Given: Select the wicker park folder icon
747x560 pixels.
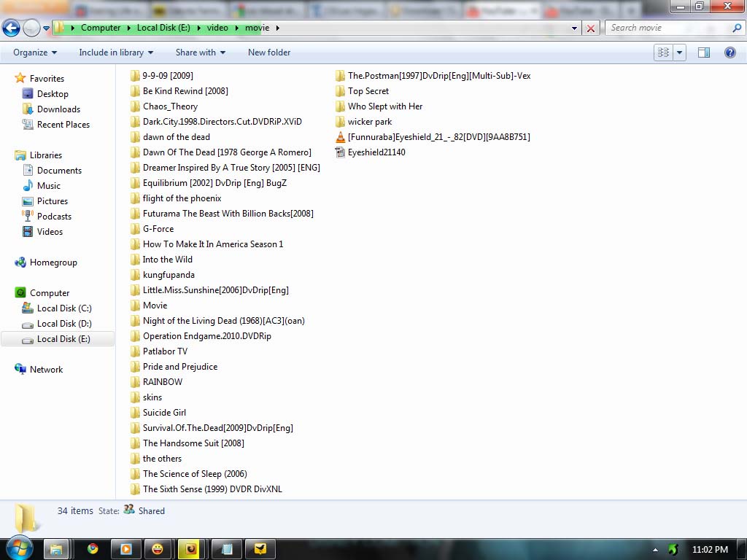Looking at the screenshot, I should coord(340,122).
